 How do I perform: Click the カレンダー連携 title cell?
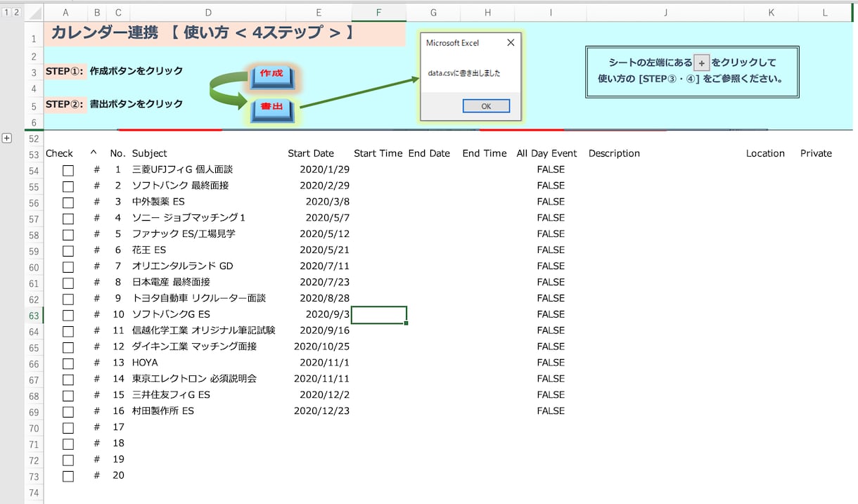click(225, 33)
